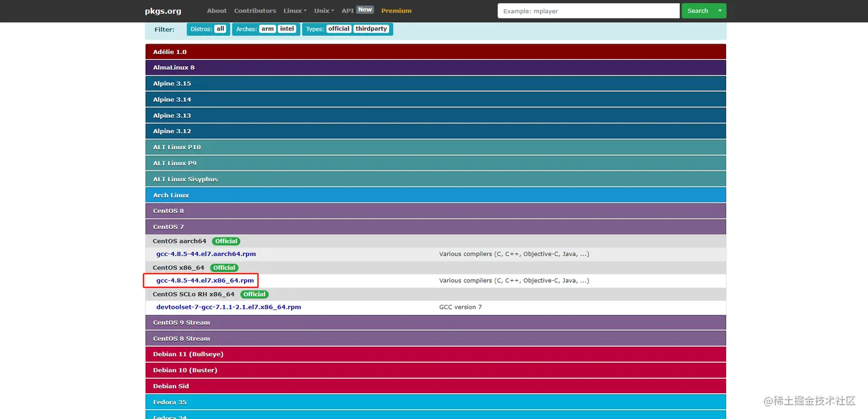
Task: Click the GCC version 7 description
Action: [x=460, y=307]
